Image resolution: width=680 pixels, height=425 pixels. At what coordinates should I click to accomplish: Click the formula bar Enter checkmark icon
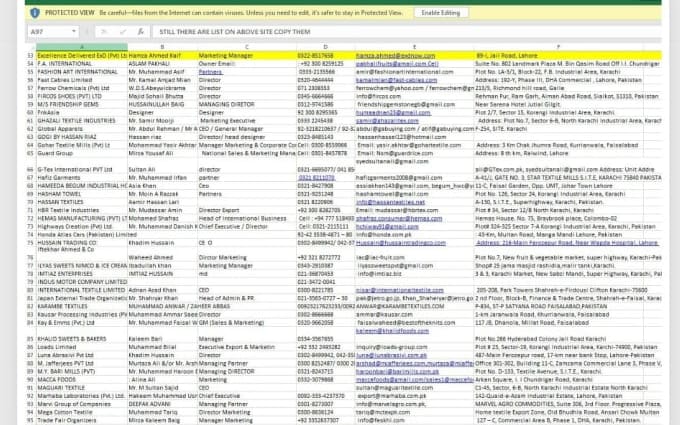tap(123, 32)
